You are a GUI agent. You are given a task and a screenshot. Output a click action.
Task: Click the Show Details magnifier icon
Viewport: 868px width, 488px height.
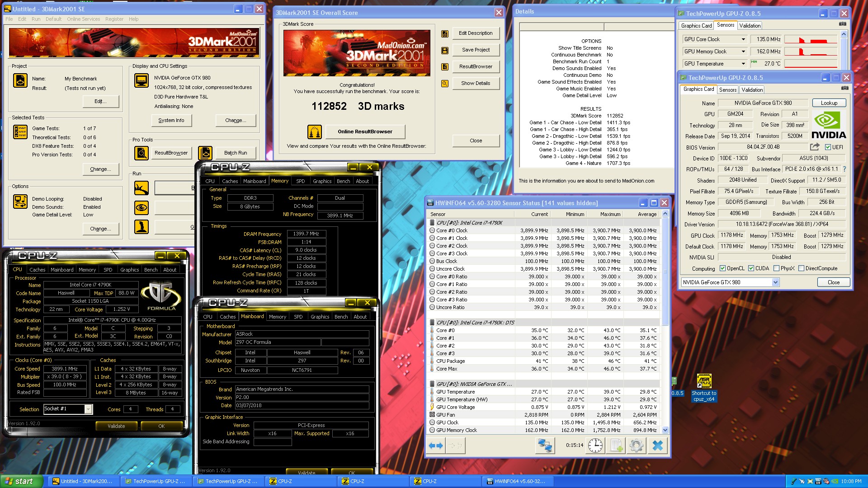point(445,84)
